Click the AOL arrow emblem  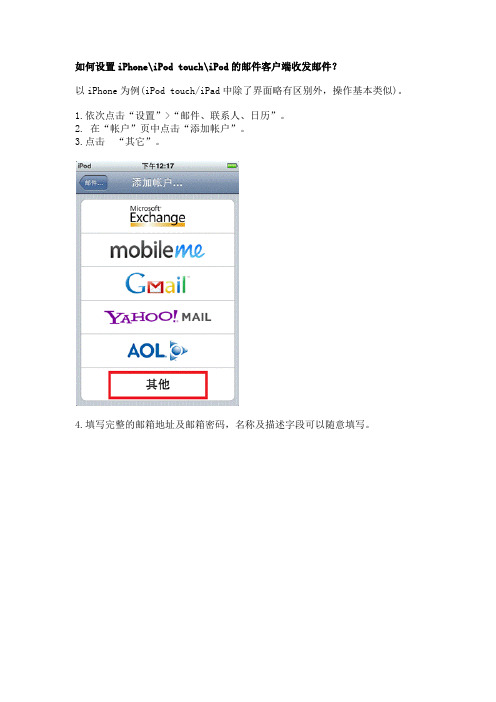178,351
